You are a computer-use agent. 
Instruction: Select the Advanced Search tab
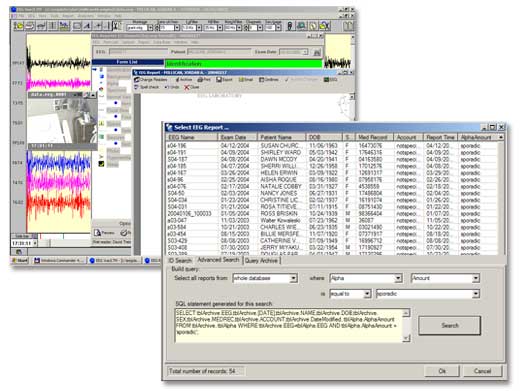click(218, 260)
